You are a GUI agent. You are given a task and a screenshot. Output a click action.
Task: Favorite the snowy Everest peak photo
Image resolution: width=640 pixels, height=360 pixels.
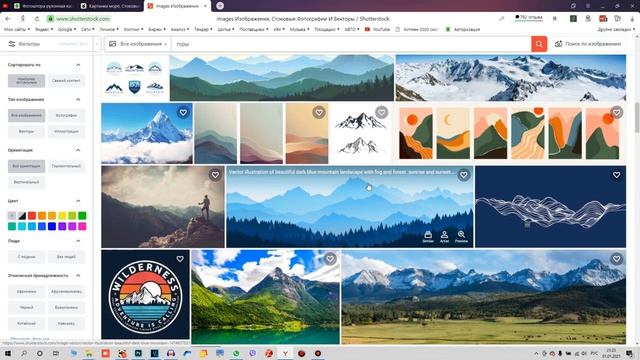pyautogui.click(x=183, y=112)
